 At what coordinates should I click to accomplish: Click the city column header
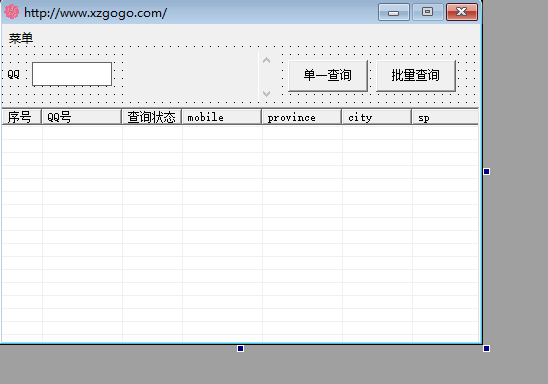pos(377,117)
